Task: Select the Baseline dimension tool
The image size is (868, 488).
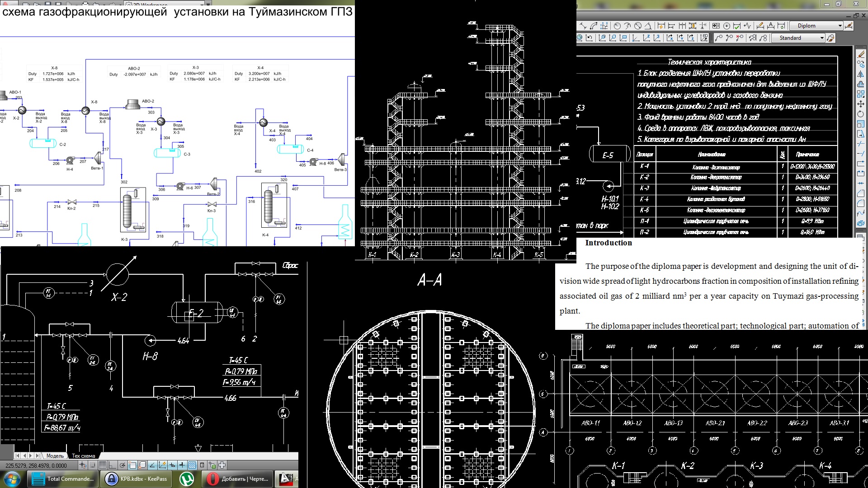Action: 671,26
